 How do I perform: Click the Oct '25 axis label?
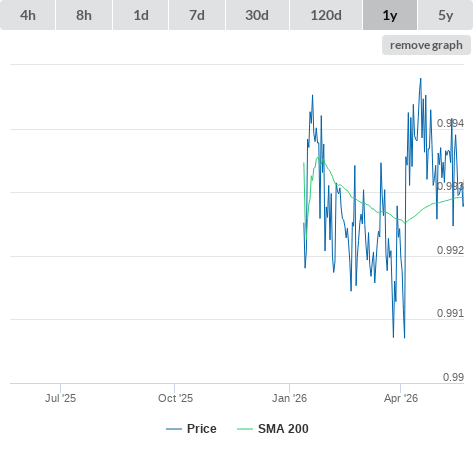coord(175,398)
